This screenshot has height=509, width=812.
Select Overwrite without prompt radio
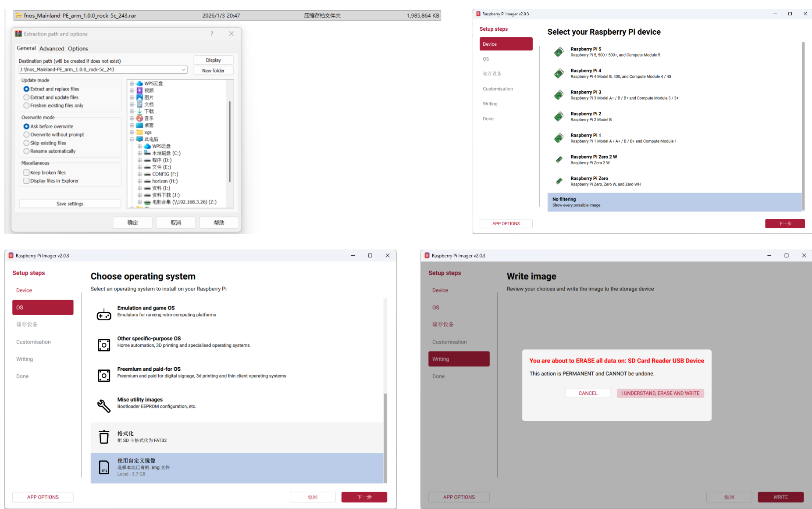click(x=26, y=135)
